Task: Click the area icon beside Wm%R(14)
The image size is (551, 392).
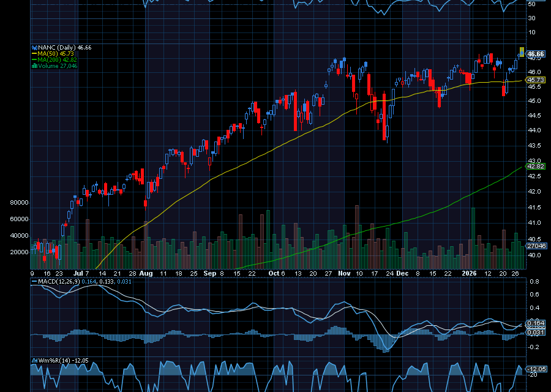Action: pos(34,361)
